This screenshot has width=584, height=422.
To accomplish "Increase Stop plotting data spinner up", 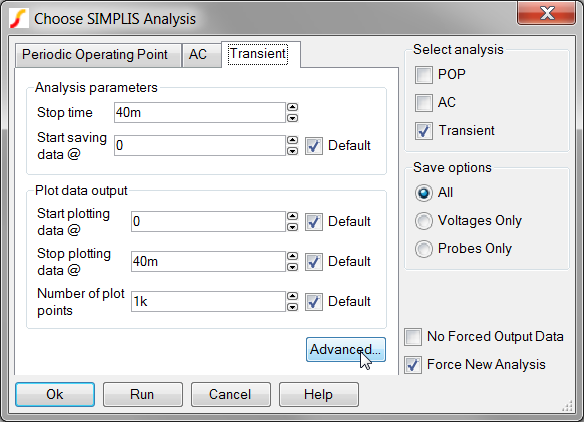I will point(293,256).
